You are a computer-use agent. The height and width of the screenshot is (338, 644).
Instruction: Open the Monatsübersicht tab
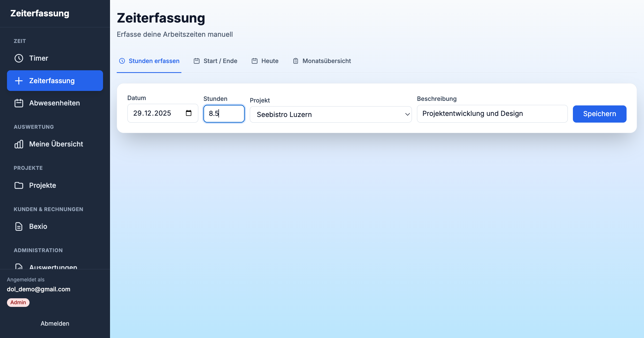pos(327,61)
